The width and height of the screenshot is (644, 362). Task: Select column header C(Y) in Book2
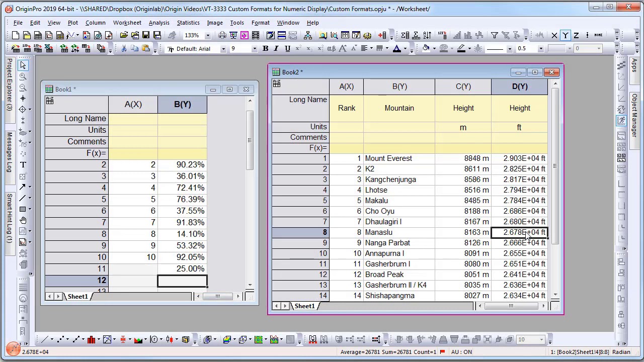(463, 86)
